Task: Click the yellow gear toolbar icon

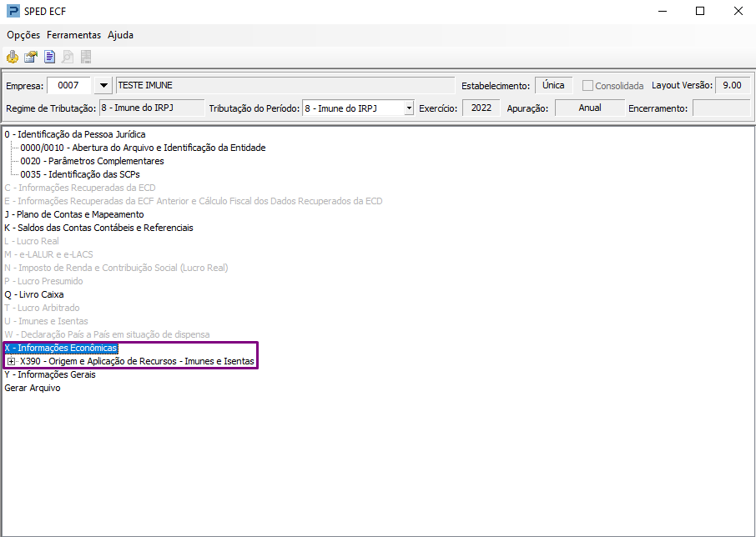Action: 12,58
